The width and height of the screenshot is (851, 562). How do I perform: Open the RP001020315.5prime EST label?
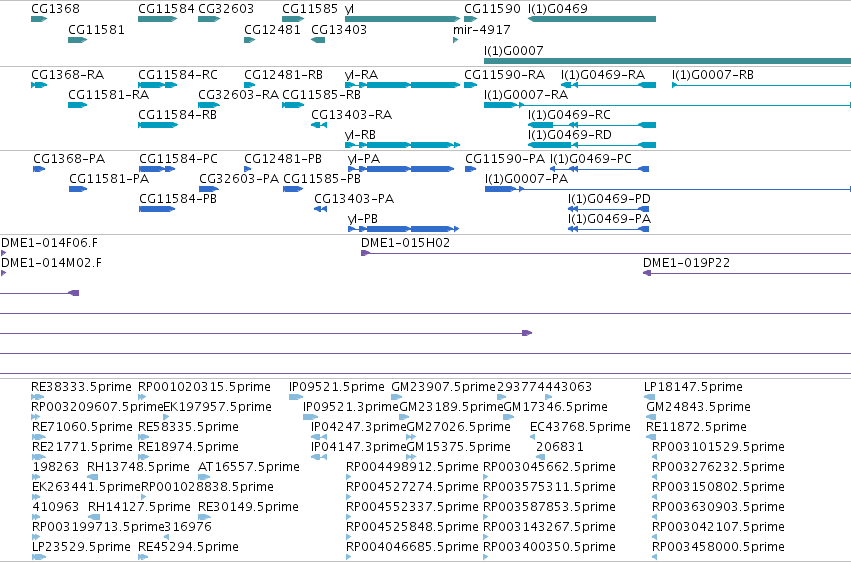point(205,387)
